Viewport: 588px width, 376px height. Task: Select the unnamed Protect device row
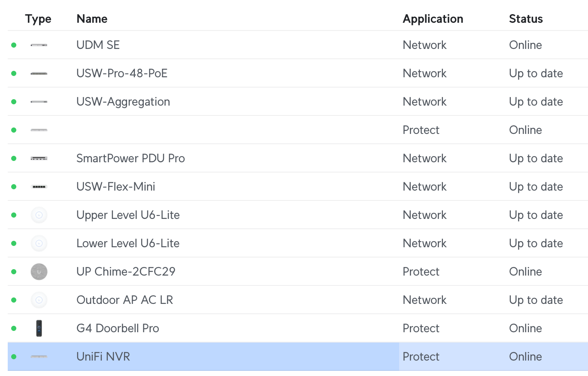click(298, 130)
